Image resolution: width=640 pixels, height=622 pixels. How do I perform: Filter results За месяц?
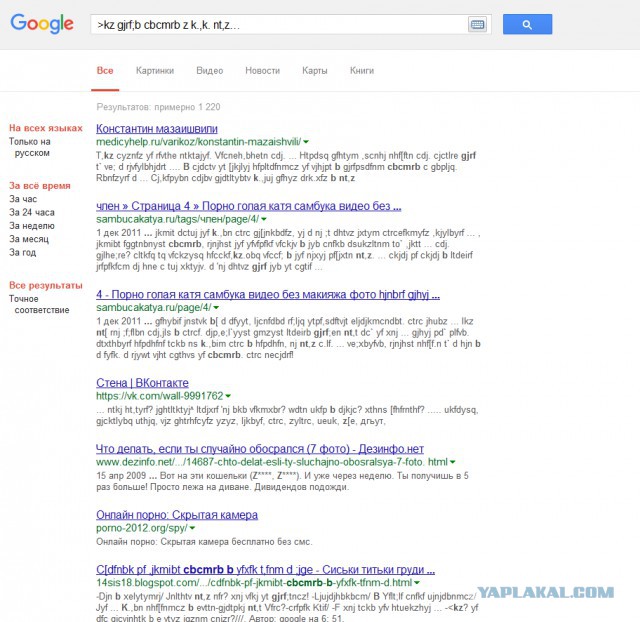[29, 239]
